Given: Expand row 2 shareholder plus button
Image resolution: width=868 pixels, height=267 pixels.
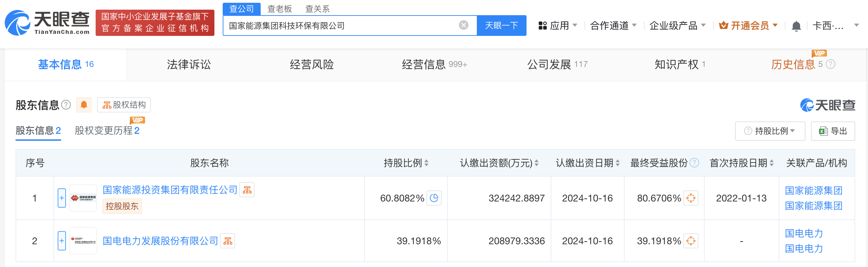Looking at the screenshot, I should tap(62, 241).
